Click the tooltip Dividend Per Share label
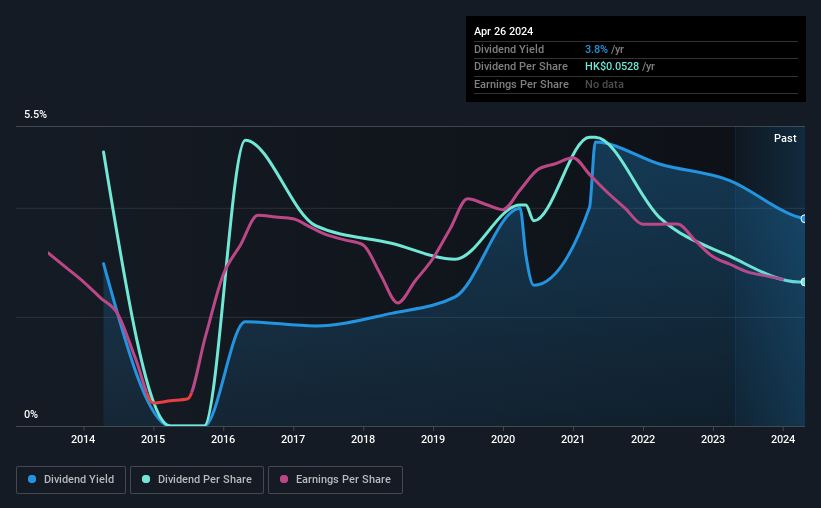The height and width of the screenshot is (508, 821). (520, 67)
